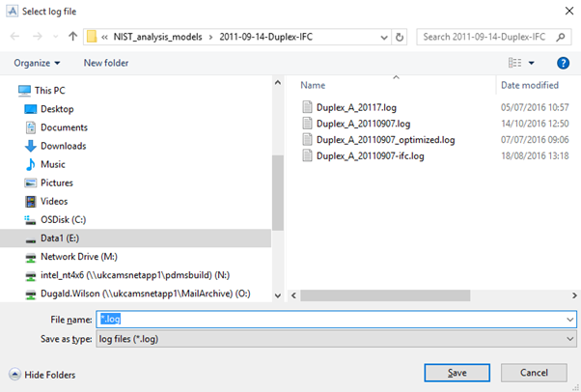Open the File name dropdown arrow
This screenshot has height=392, width=581.
tap(570, 319)
